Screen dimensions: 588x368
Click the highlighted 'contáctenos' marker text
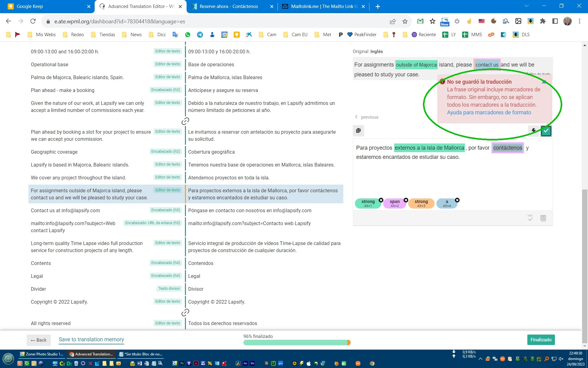pos(507,148)
